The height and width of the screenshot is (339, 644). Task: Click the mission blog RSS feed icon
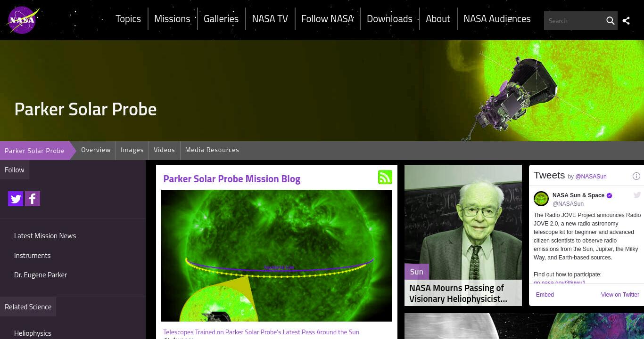point(385,177)
